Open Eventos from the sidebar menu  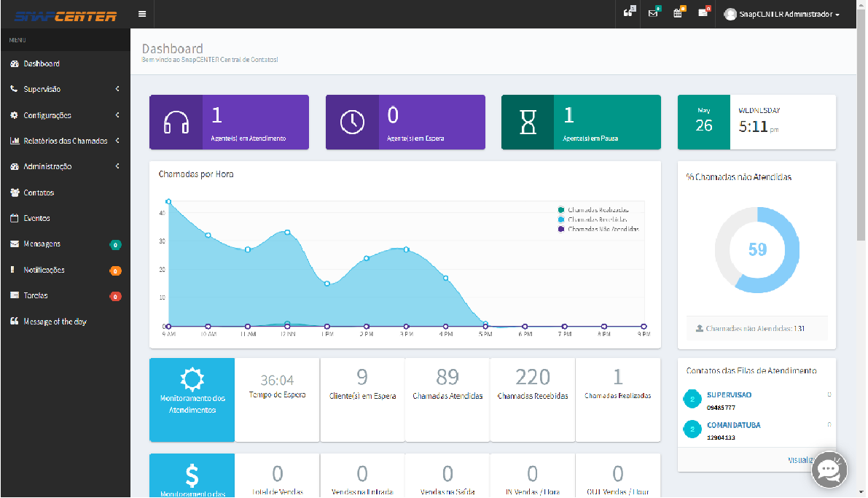(36, 218)
